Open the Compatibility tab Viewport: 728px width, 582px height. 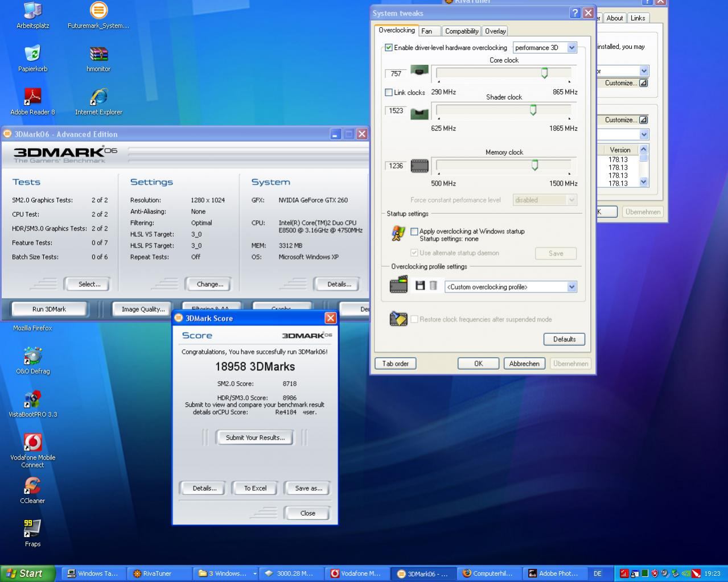pos(462,31)
